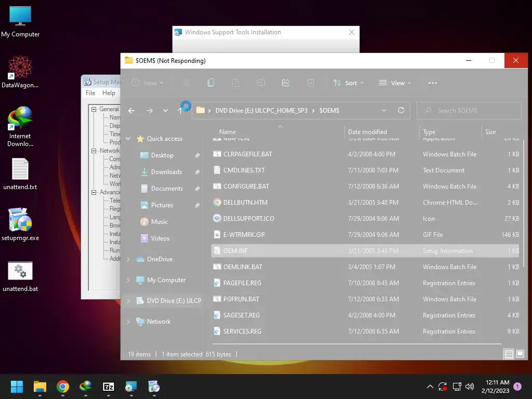Select unattend.bat desktop file
Viewport: 532px width, 399px height.
[20, 276]
